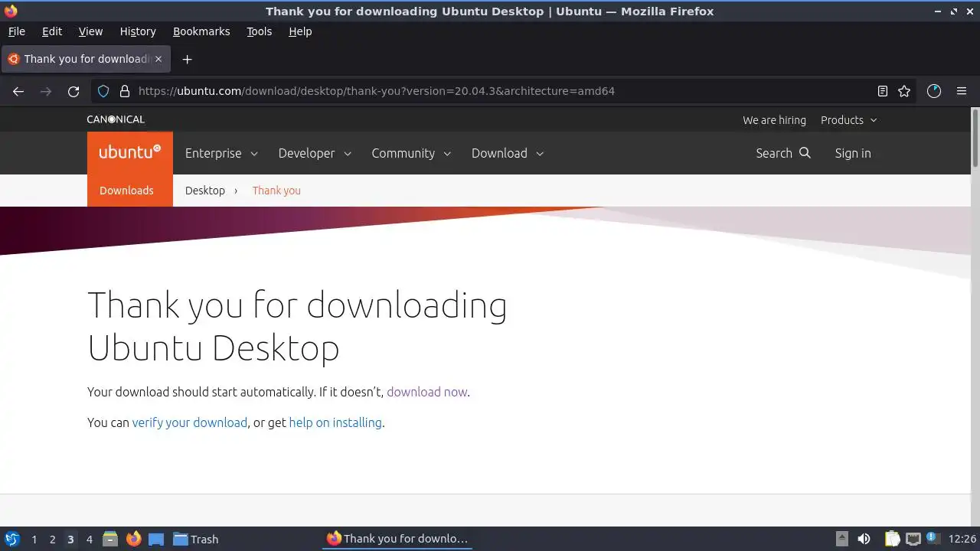Click the page vertical scrollbar thumb

(975, 138)
